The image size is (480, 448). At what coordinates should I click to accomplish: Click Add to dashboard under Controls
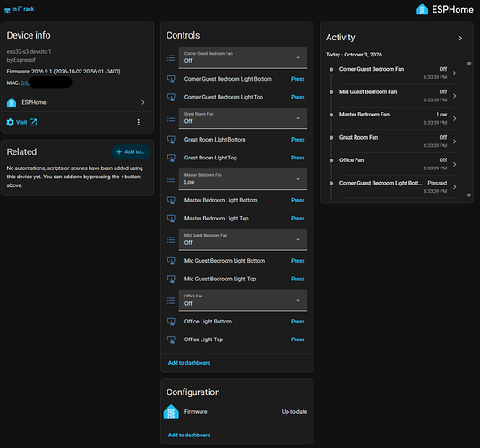[189, 363]
